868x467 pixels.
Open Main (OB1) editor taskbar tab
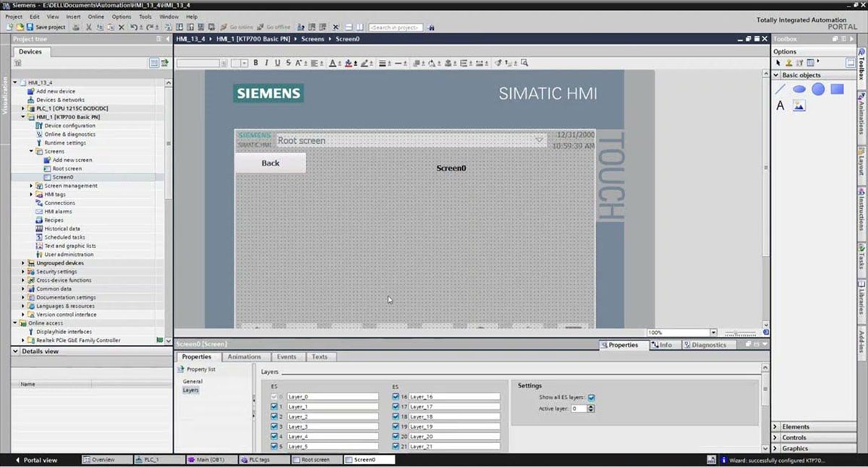point(211,460)
